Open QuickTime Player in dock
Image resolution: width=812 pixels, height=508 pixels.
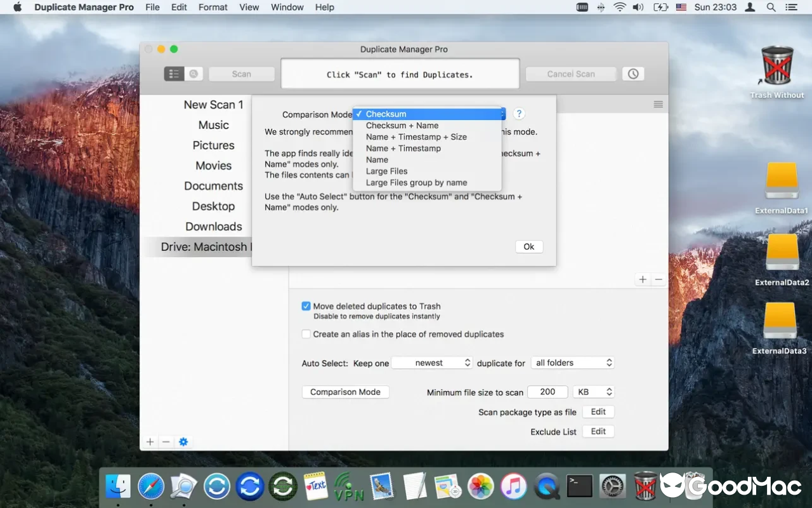pyautogui.click(x=547, y=486)
